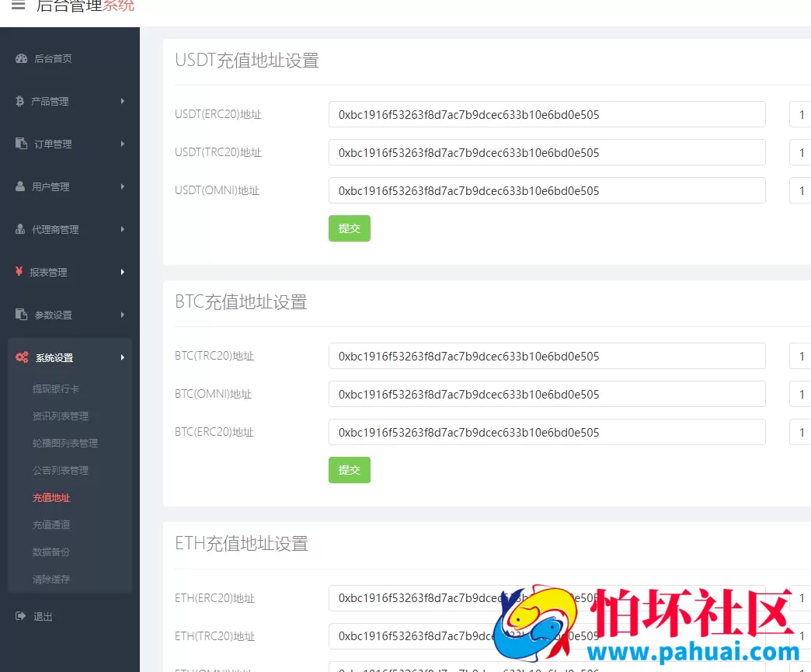
Task: Focus the ETH(ERC20)地址 input field
Action: coord(547,598)
